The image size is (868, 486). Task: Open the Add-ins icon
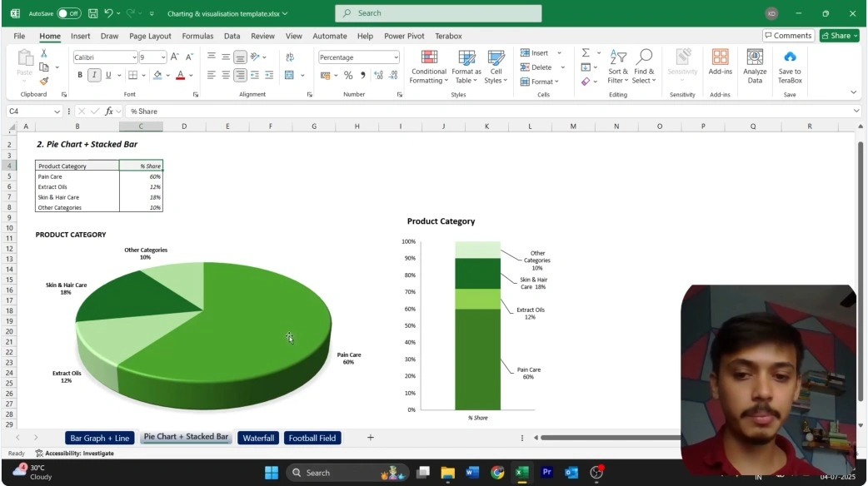click(721, 62)
